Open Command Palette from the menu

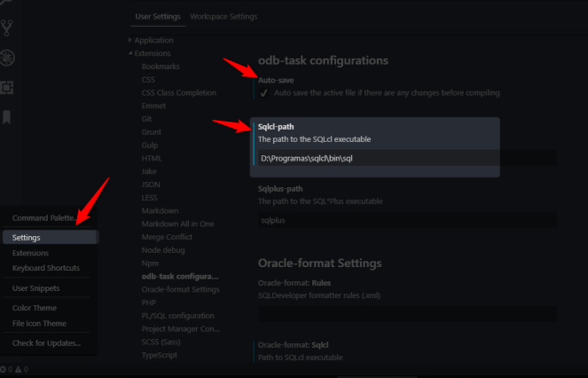click(x=43, y=218)
